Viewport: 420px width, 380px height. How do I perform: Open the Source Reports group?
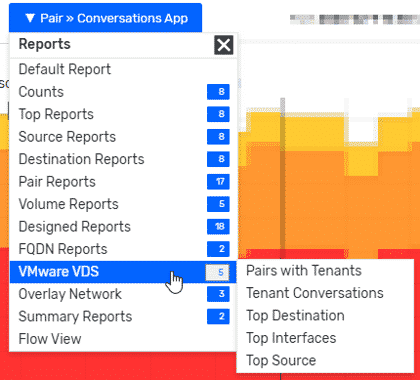[x=123, y=137]
